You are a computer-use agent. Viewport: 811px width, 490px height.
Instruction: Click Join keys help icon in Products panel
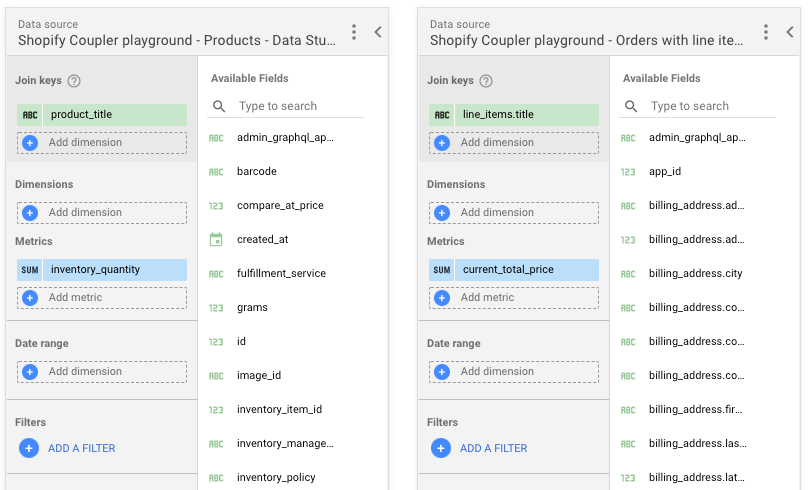[x=74, y=81]
